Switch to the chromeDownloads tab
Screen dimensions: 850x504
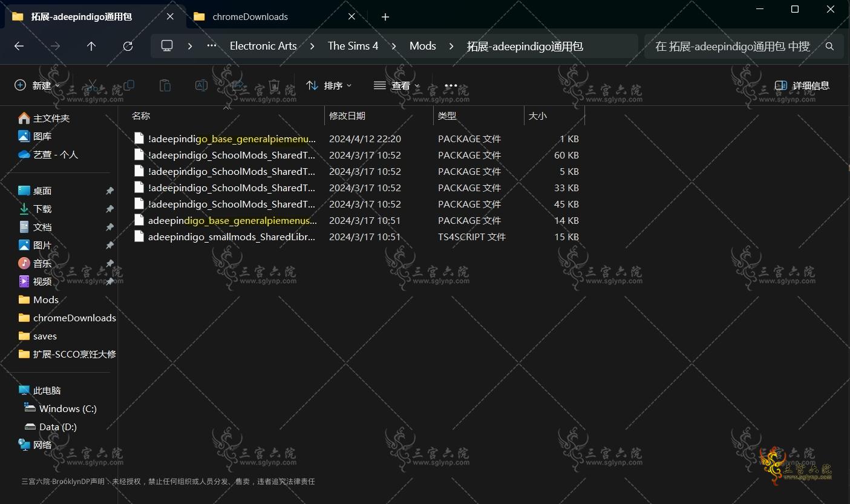coord(275,17)
